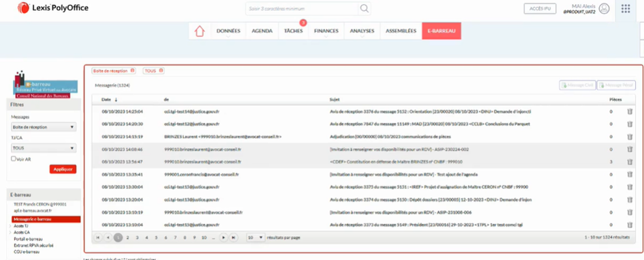Open the 'CGU e-barreau' link
The image size is (644, 260).
[27, 251]
